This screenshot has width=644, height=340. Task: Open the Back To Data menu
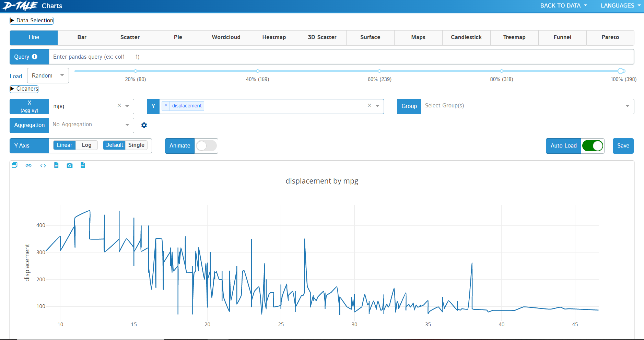(563, 6)
